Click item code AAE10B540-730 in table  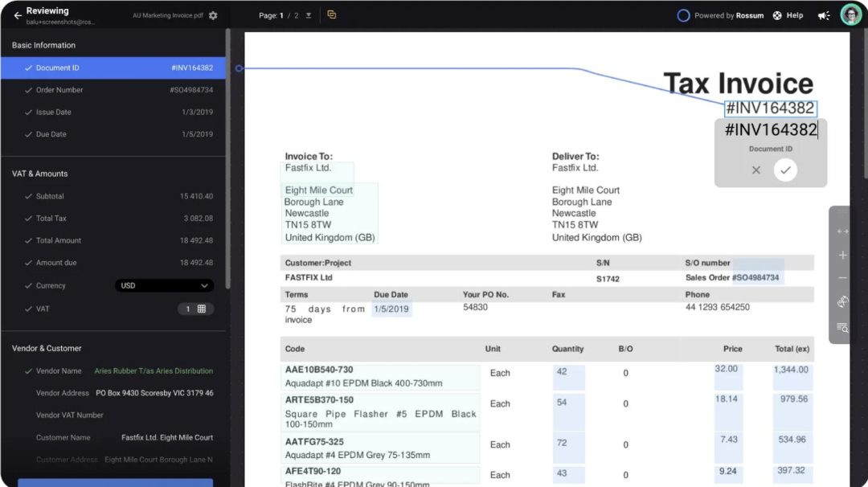point(319,370)
